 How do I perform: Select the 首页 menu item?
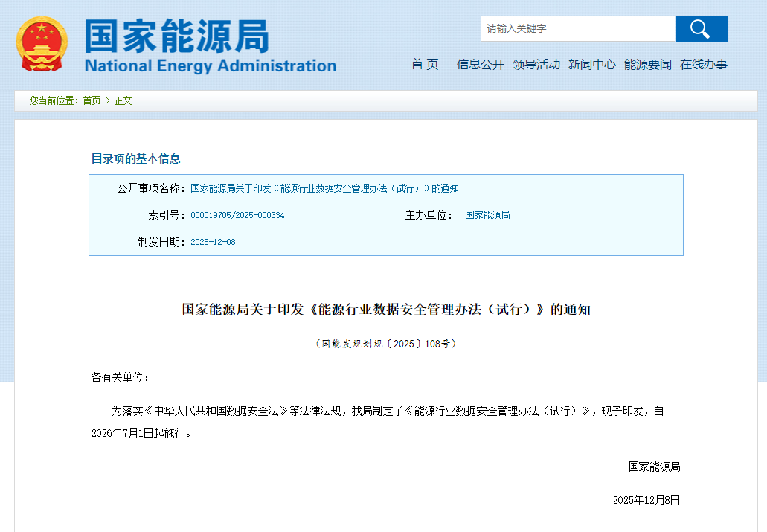coord(424,65)
